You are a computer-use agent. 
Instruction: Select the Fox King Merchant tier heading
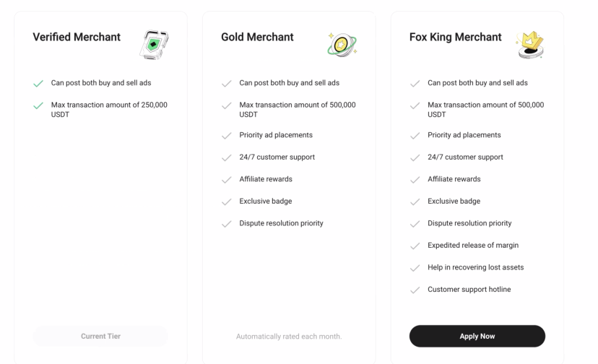click(455, 38)
